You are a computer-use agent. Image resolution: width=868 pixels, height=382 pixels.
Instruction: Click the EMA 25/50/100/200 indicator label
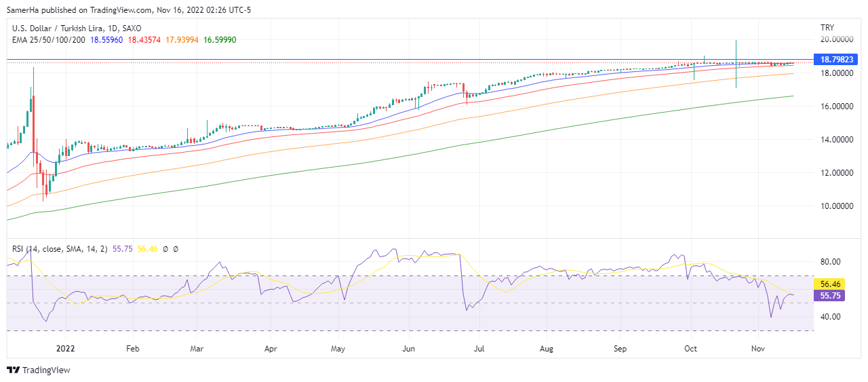point(49,40)
